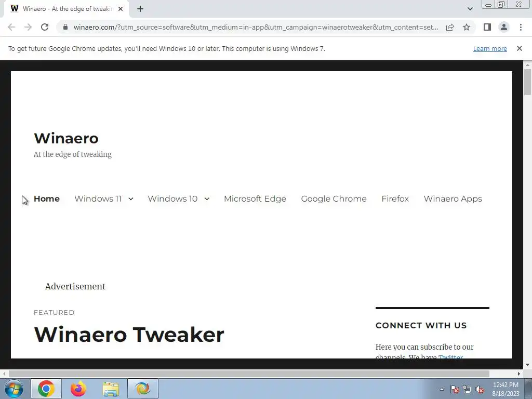Follow the Twitter link in sidebar
This screenshot has height=399, width=532.
pyautogui.click(x=450, y=357)
